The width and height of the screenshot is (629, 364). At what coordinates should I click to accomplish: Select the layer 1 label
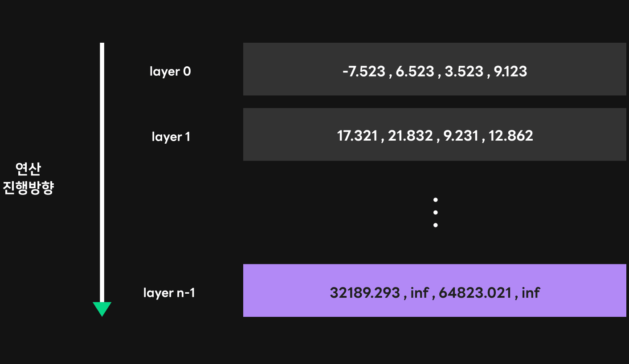tap(171, 137)
